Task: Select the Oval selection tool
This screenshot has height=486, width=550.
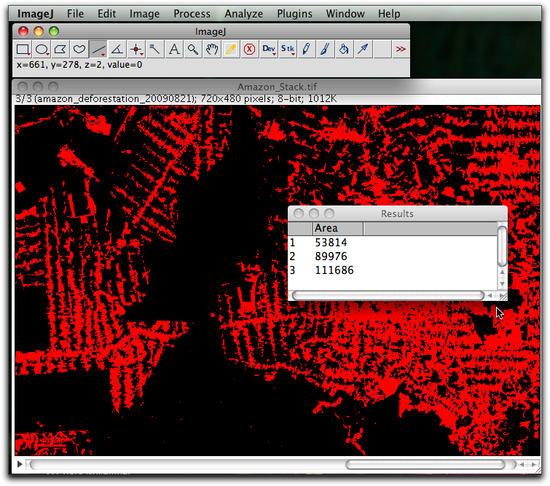Action: [x=42, y=49]
